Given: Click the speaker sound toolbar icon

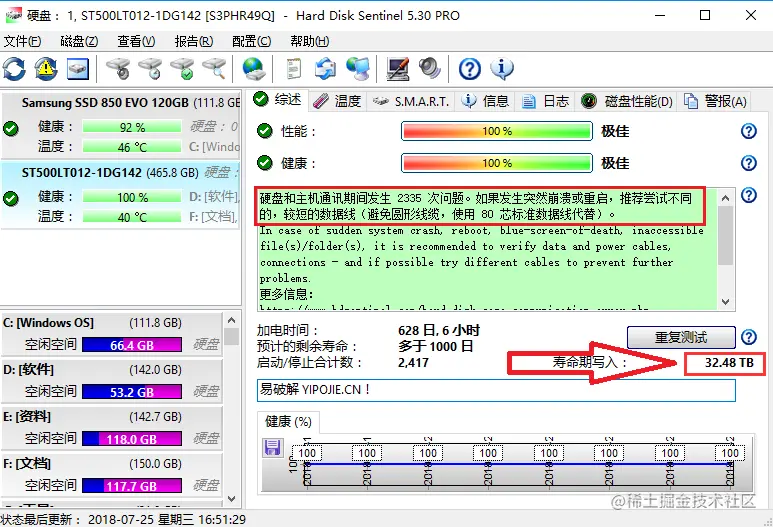Looking at the screenshot, I should pos(429,69).
